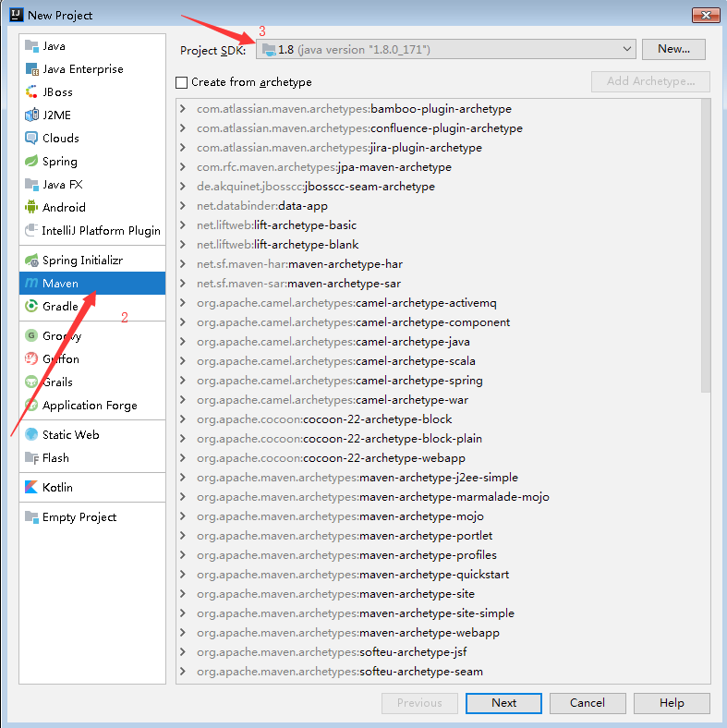Select maven-archetype-har row
Image resolution: width=727 pixels, height=728 pixels.
pos(300,263)
